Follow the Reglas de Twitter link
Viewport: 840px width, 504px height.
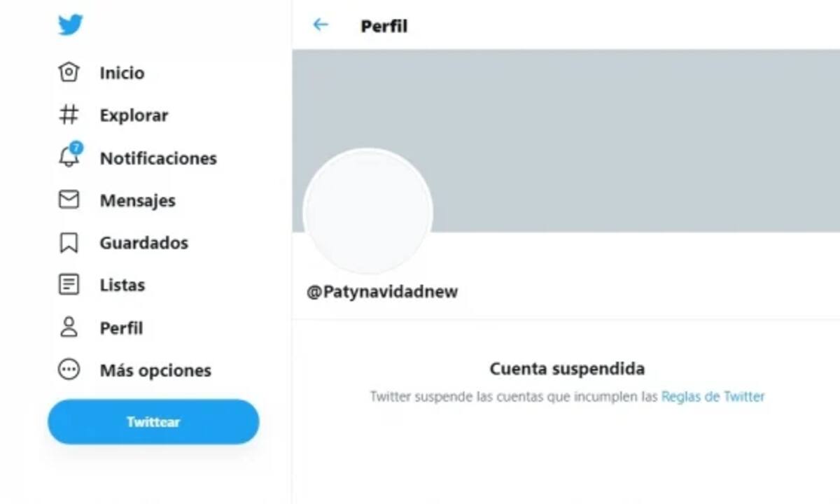(x=713, y=397)
